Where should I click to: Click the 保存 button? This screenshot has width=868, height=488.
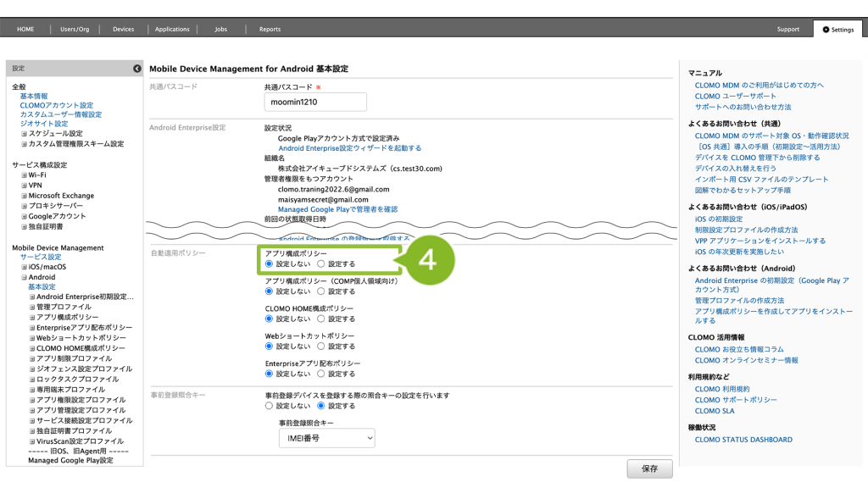point(649,469)
